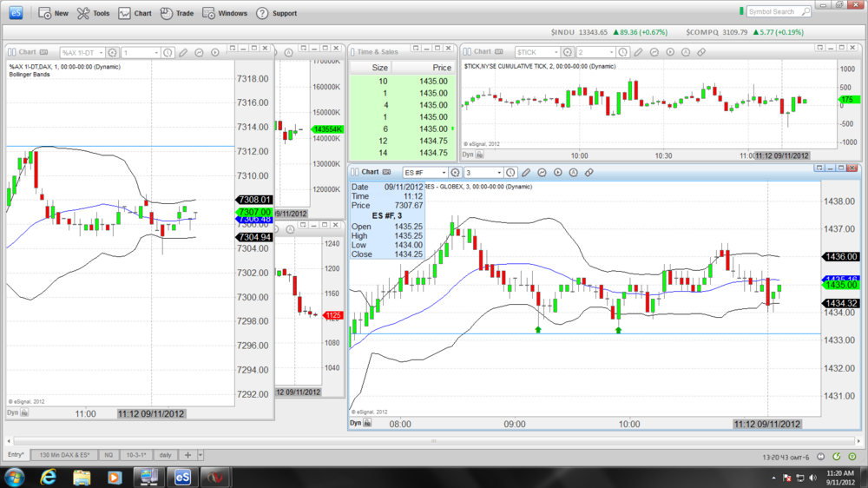Switch to the daily page tab
The image size is (868, 488).
click(165, 455)
